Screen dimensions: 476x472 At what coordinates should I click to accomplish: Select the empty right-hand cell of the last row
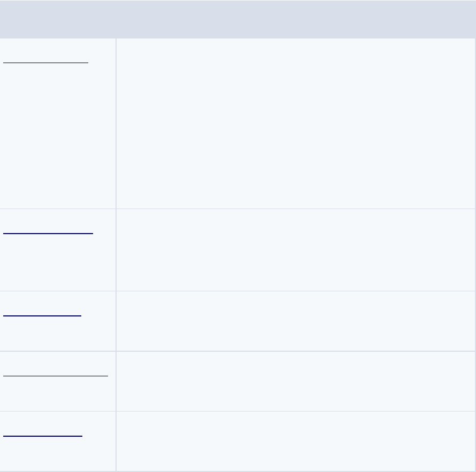point(296,441)
